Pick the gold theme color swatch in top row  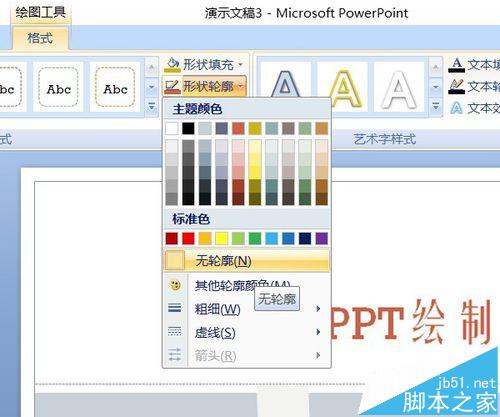coord(255,128)
